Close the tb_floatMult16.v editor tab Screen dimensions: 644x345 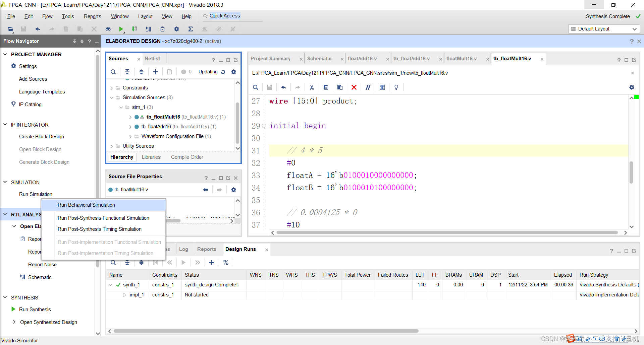click(542, 59)
